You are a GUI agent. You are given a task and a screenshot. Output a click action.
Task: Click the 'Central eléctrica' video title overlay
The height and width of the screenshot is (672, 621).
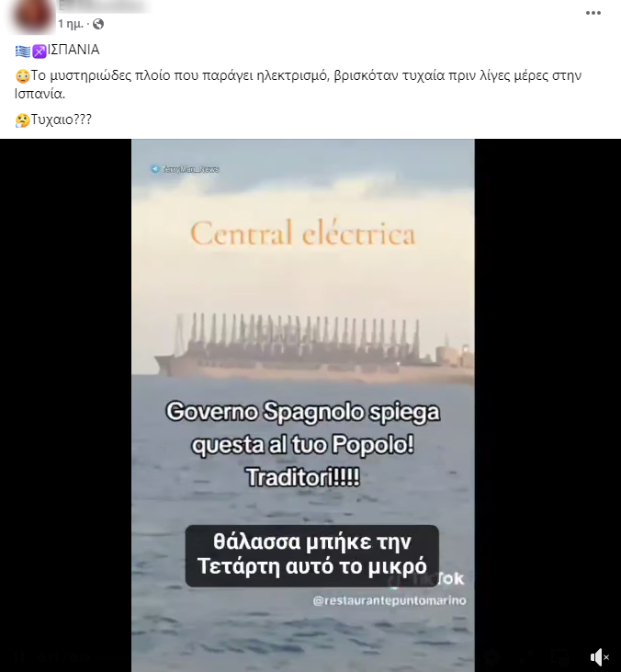tap(303, 233)
